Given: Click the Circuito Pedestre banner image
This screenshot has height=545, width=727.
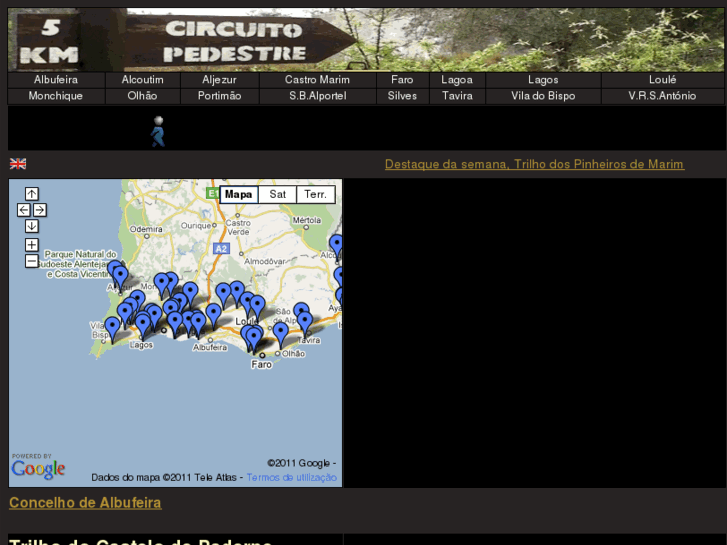Looking at the screenshot, I should click(x=366, y=40).
